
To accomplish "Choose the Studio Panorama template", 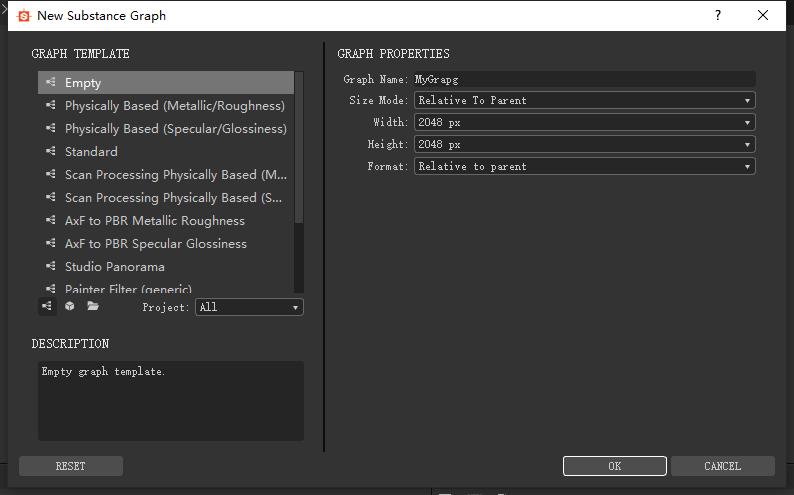I will [x=166, y=267].
